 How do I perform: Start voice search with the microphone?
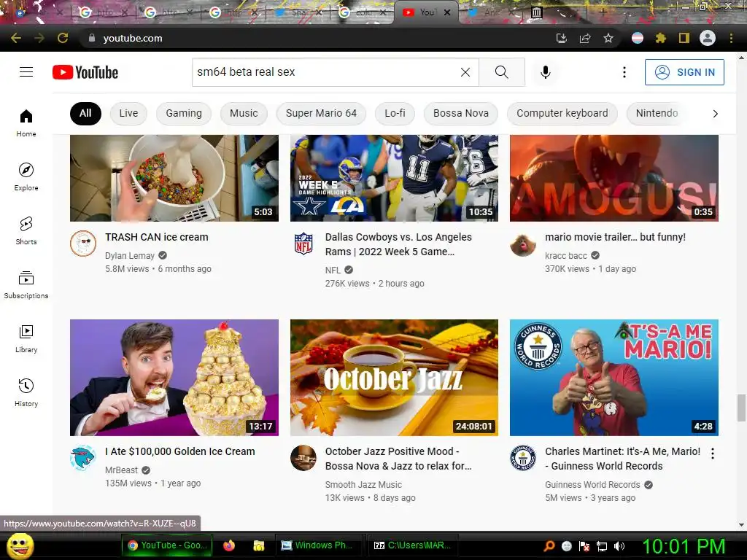tap(546, 72)
